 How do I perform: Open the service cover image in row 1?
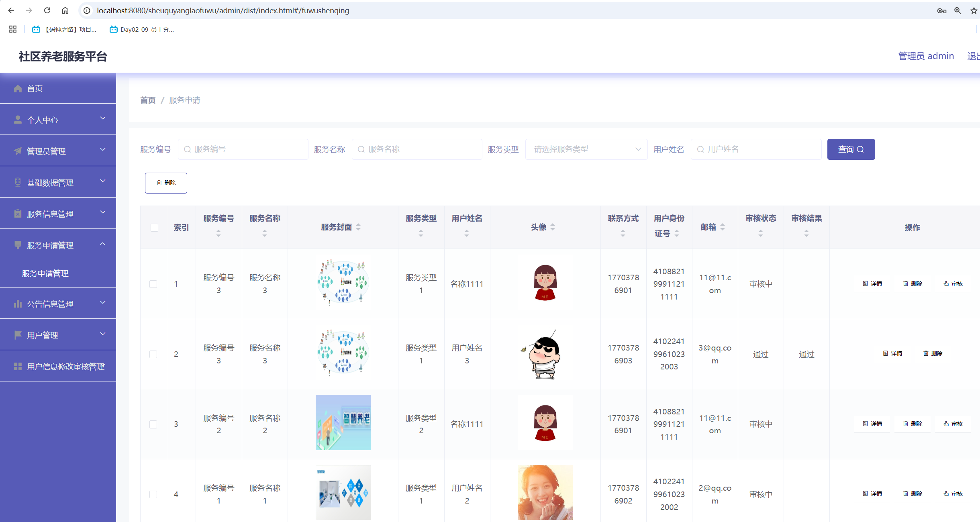pyautogui.click(x=343, y=282)
